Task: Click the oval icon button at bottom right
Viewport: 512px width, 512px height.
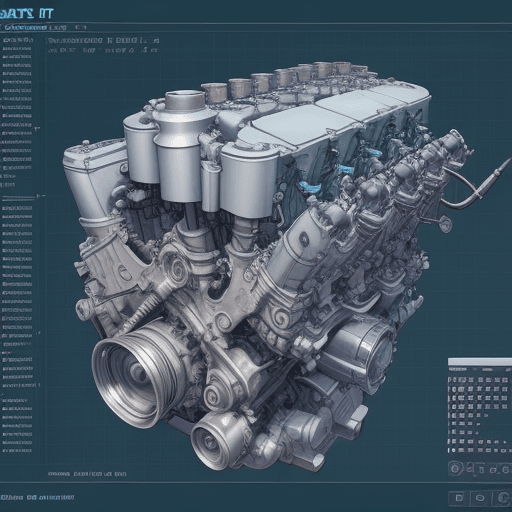Action: (480, 498)
